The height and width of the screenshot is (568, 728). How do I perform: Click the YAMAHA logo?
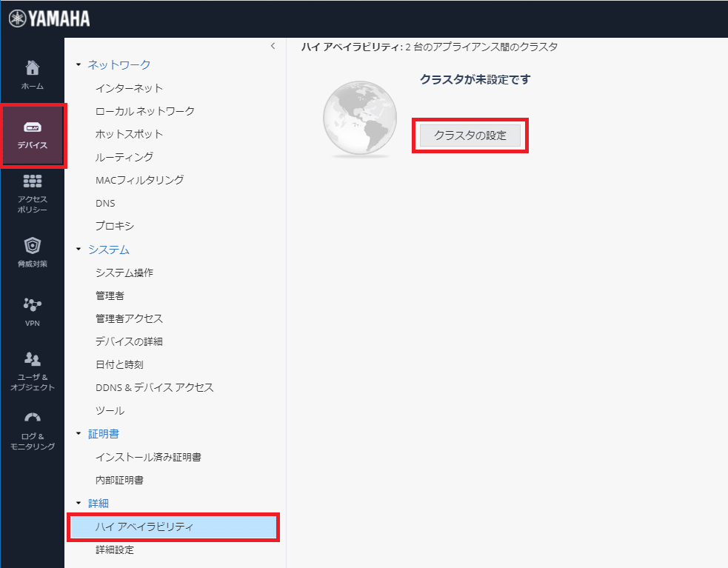tap(50, 18)
